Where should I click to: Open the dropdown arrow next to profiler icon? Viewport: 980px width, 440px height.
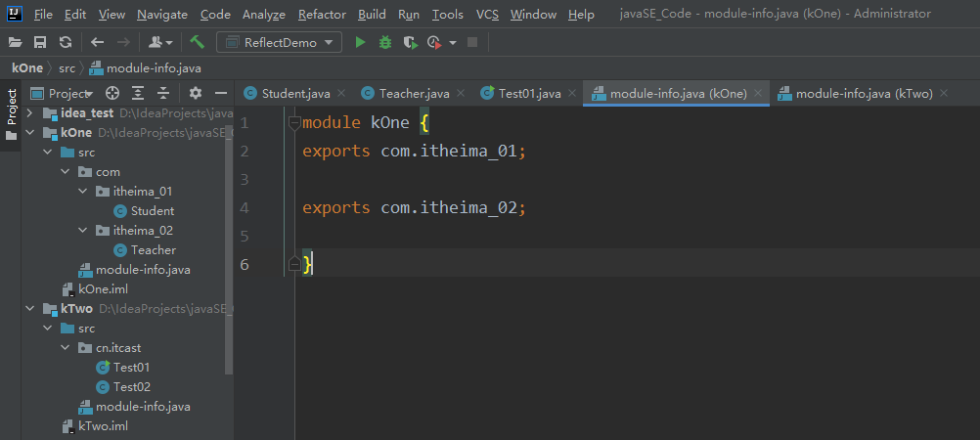(x=453, y=42)
